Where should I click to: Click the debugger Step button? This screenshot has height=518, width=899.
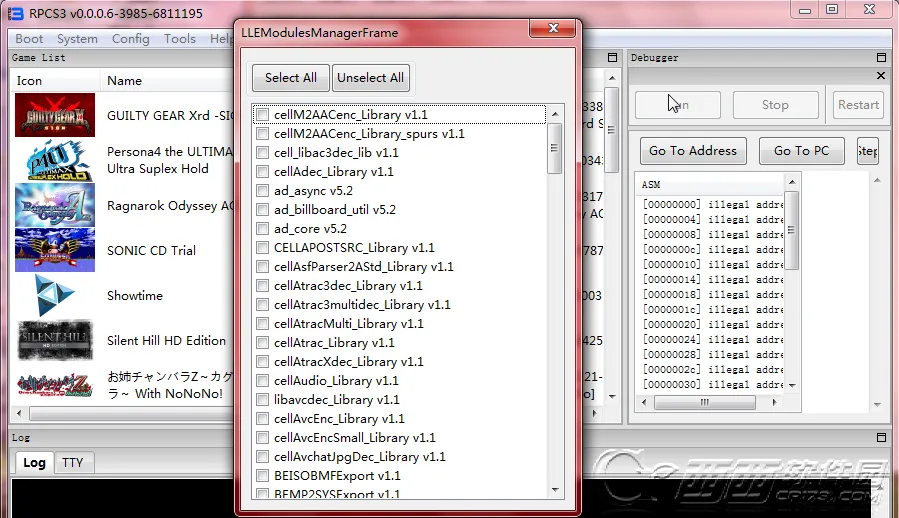click(867, 151)
